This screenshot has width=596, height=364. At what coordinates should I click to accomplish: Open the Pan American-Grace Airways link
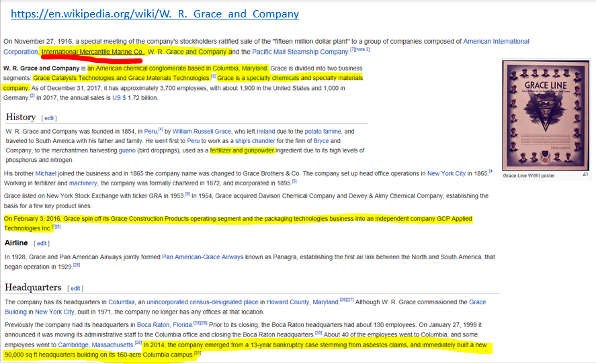203,257
